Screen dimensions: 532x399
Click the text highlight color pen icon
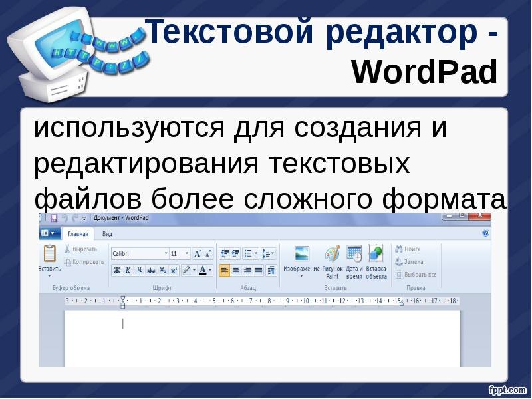point(186,270)
